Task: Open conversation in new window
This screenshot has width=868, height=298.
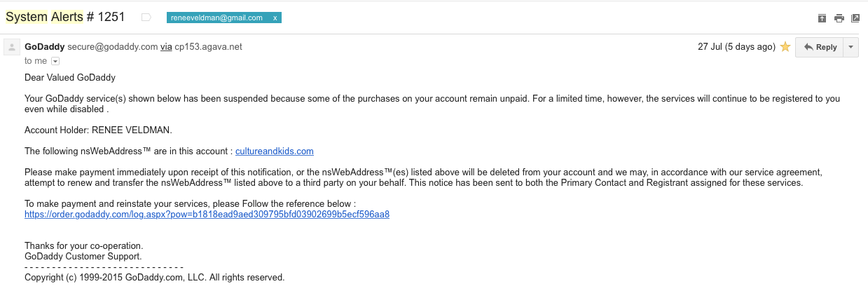Action: 855,18
